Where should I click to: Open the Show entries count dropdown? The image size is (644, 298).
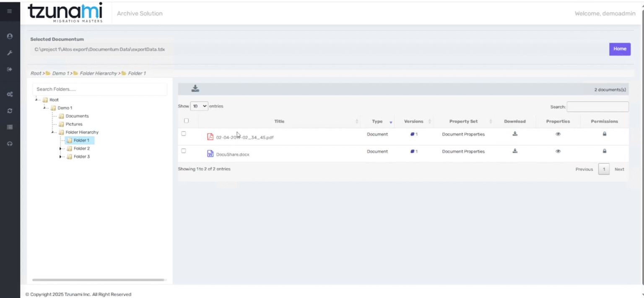(199, 106)
